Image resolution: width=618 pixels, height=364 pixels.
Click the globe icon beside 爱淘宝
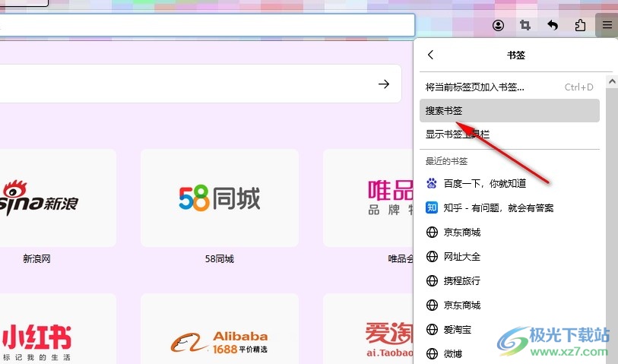pos(432,329)
